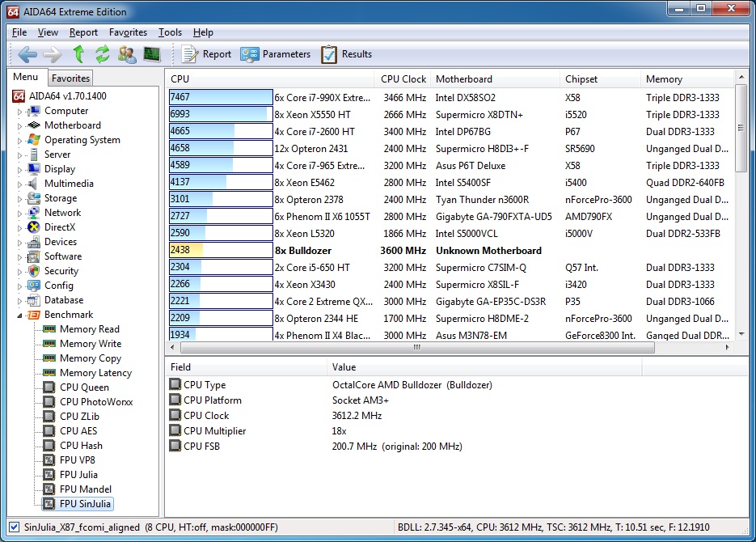The image size is (756, 542).
Task: Select the Display tree icon
Action: click(x=34, y=169)
